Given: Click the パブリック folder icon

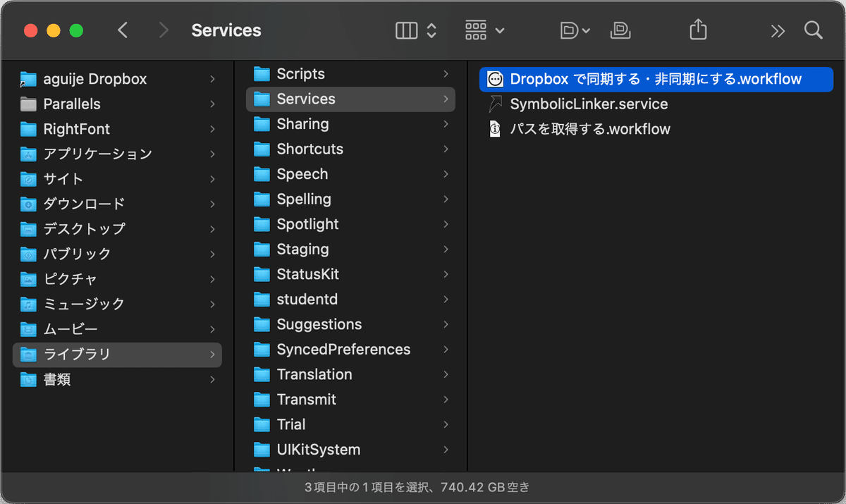Looking at the screenshot, I should pyautogui.click(x=28, y=254).
